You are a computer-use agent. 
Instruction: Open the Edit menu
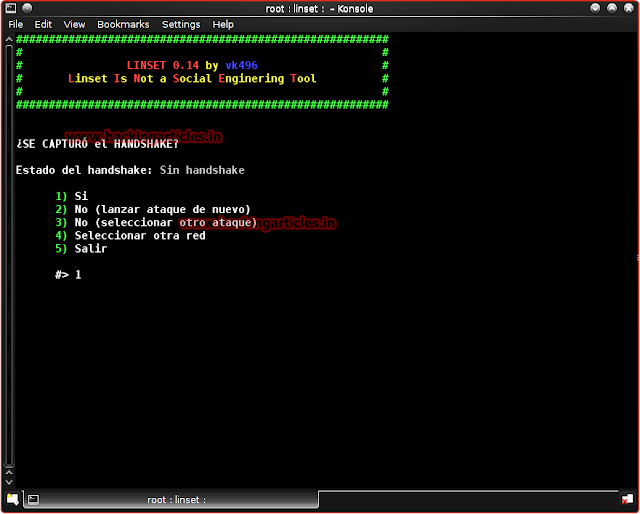tap(43, 24)
